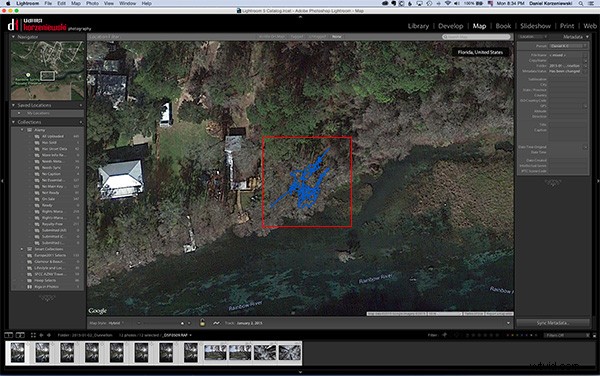The image size is (600, 376).
Task: Select the On Sale collection
Action: pyautogui.click(x=48, y=199)
